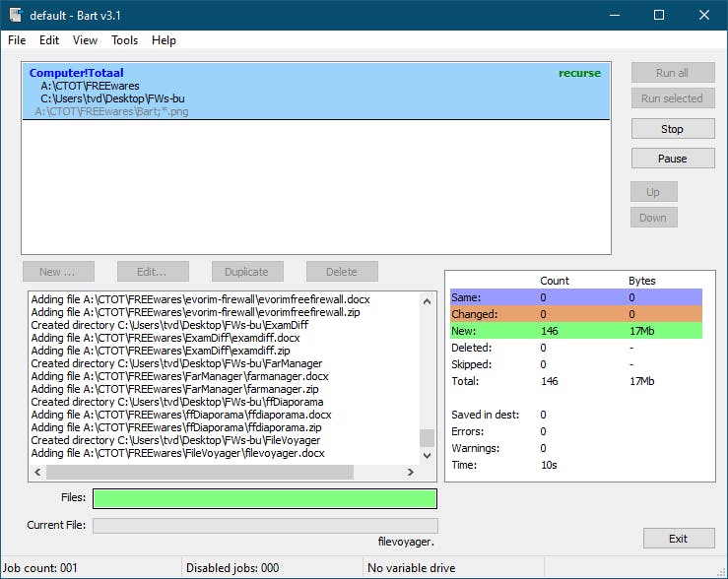The width and height of the screenshot is (728, 579).
Task: Click the log scroll up arrow
Action: coord(428,301)
